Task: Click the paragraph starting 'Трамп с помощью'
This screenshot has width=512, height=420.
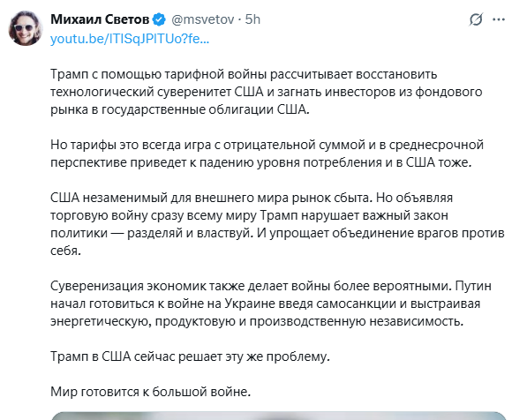Action: click(x=266, y=92)
